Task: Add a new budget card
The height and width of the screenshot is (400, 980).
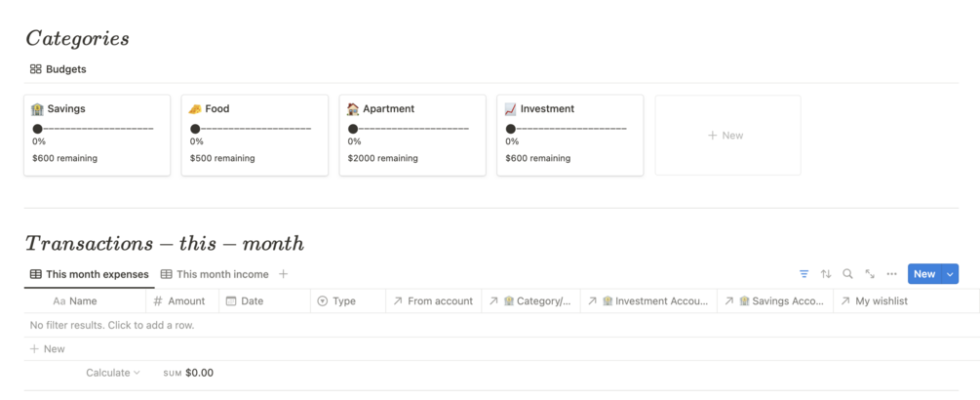Action: (726, 136)
